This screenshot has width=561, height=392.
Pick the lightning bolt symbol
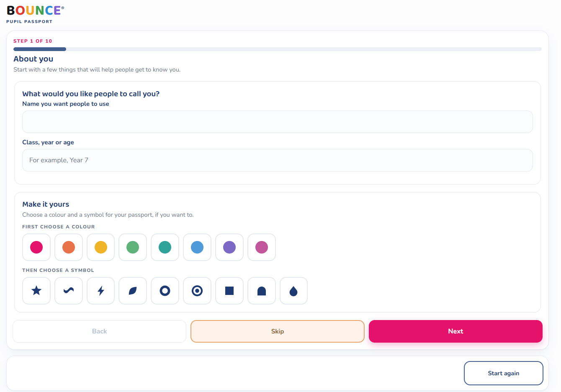[101, 291]
